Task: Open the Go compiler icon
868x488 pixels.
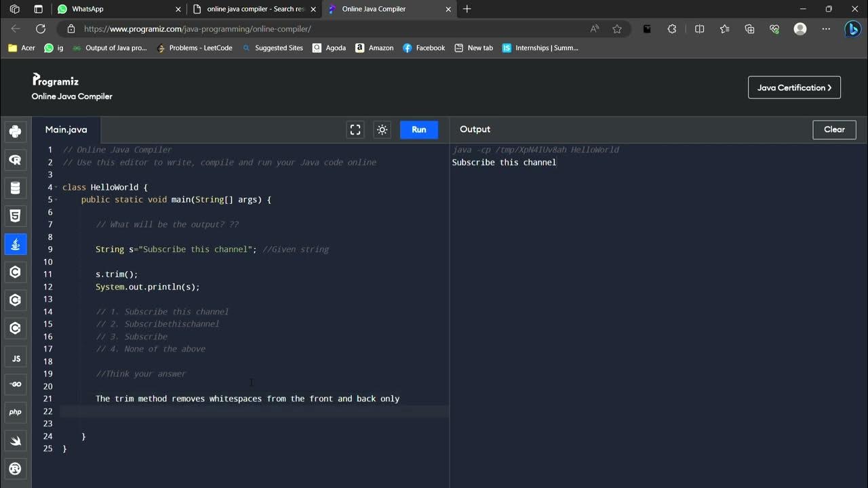Action: click(x=15, y=384)
